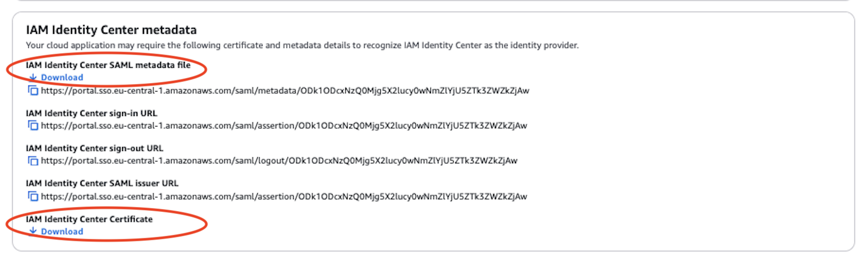Download the IAM Identity Center Certificate
The width and height of the screenshot is (868, 256).
[x=62, y=232]
